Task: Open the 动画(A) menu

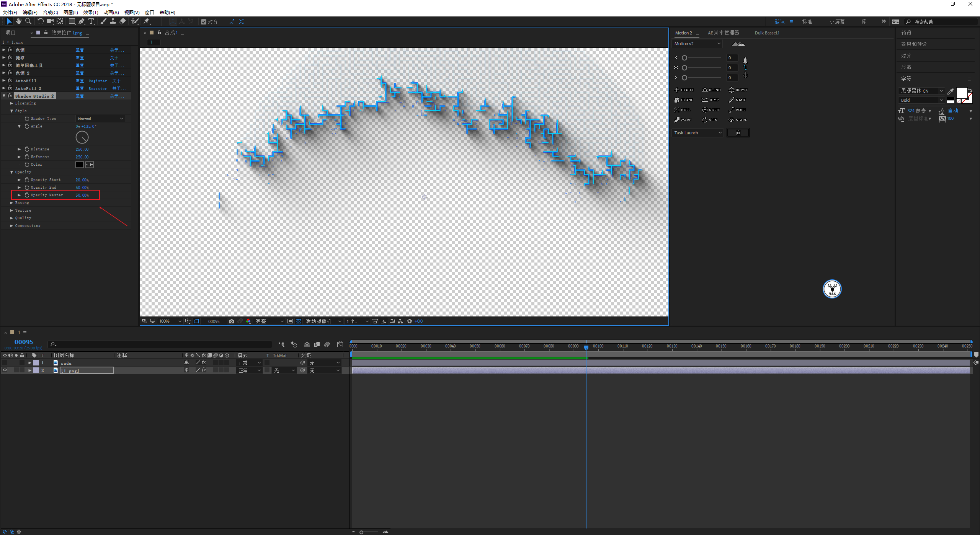Action: point(111,13)
